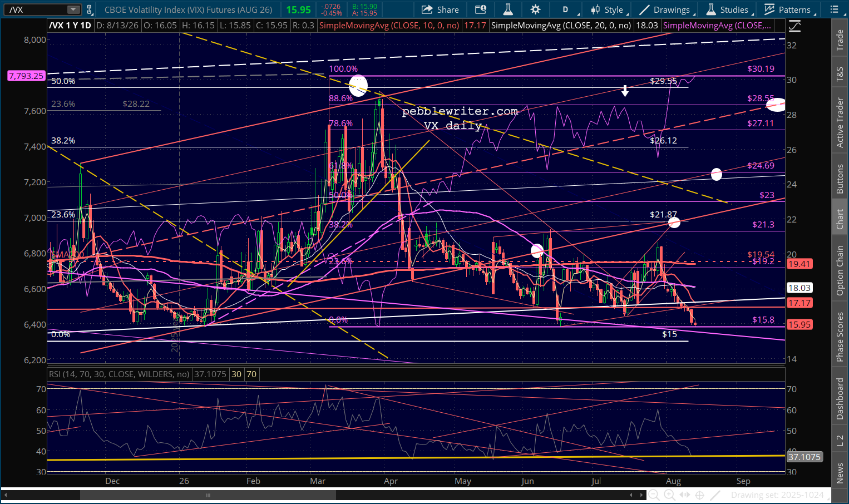This screenshot has width=849, height=504.
Task: Open the Buttons side tab
Action: pyautogui.click(x=840, y=179)
